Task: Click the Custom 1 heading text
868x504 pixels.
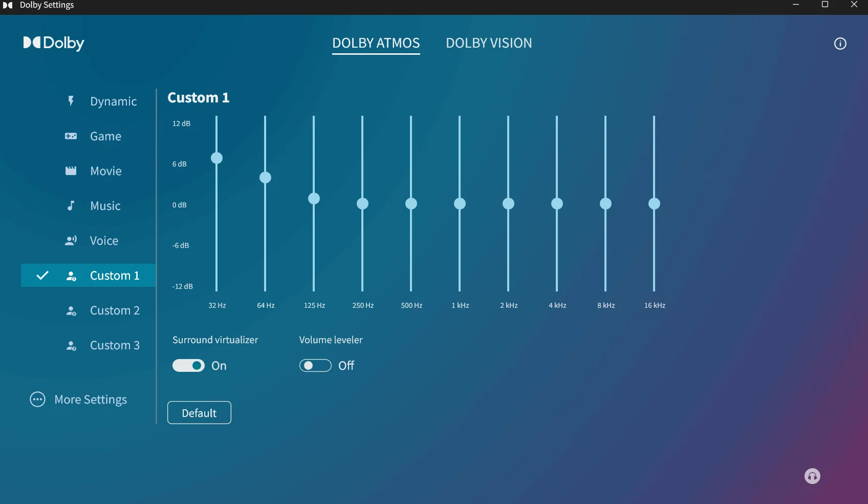Action: pyautogui.click(x=199, y=98)
